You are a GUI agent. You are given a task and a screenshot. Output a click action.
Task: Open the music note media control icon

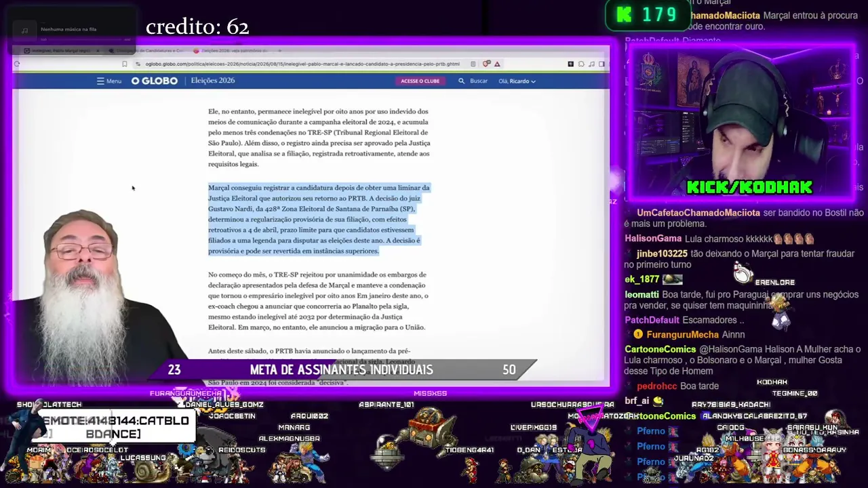pos(592,64)
